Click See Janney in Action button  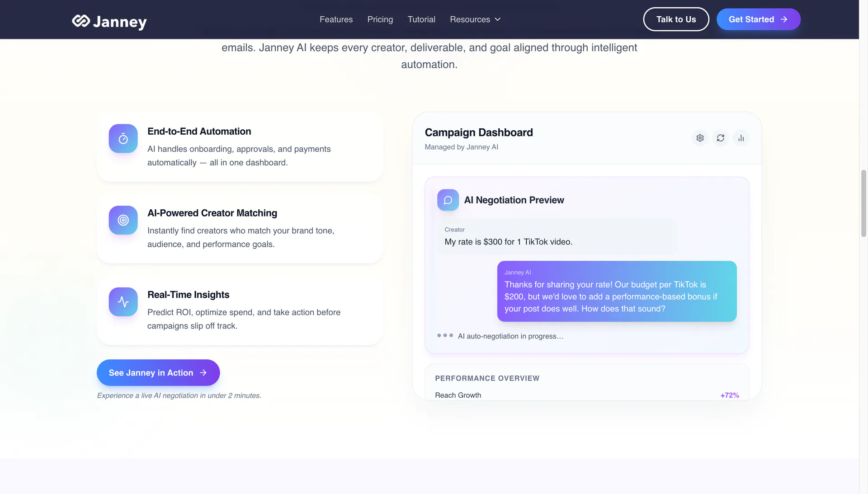(x=158, y=372)
